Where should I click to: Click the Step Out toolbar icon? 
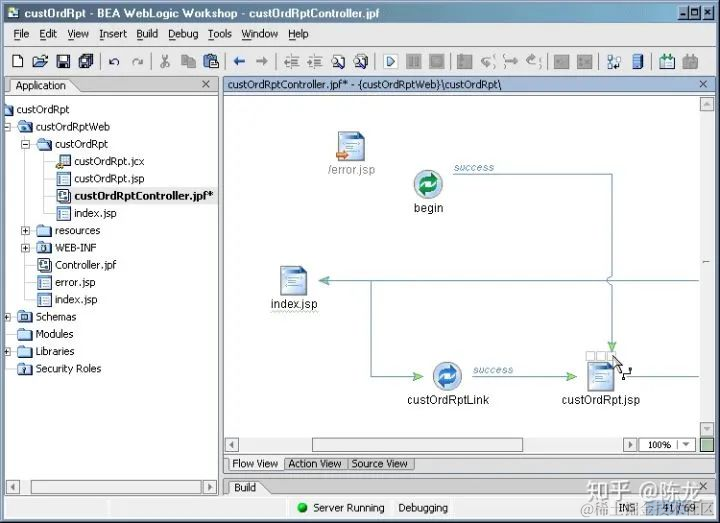coord(533,61)
